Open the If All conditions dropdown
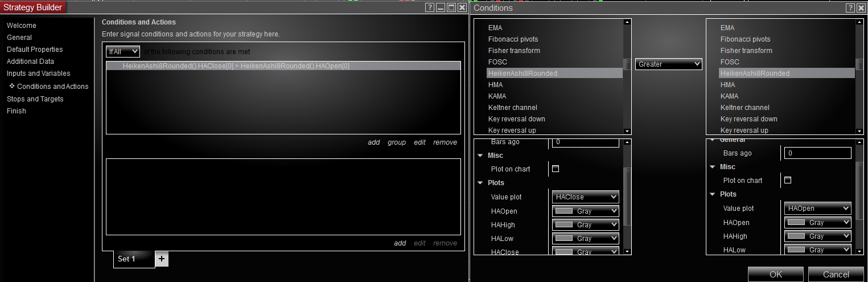The image size is (868, 282). (122, 51)
